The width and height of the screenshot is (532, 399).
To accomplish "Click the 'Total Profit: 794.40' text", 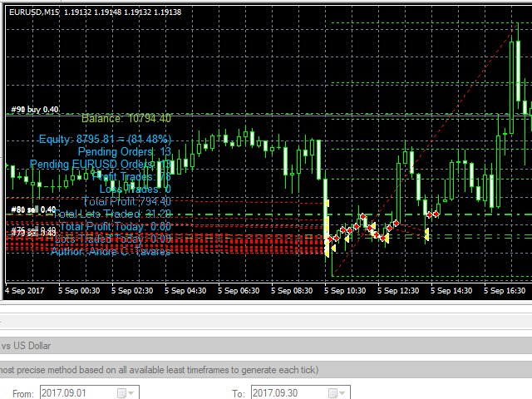I will tap(127, 201).
